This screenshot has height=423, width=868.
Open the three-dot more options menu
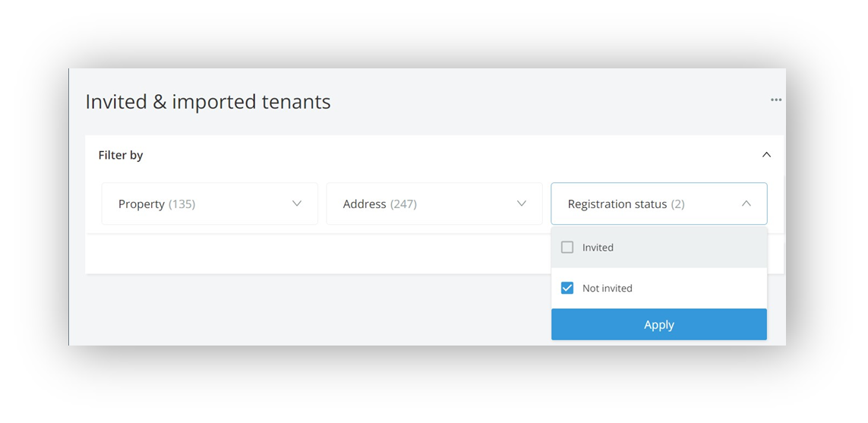point(776,99)
